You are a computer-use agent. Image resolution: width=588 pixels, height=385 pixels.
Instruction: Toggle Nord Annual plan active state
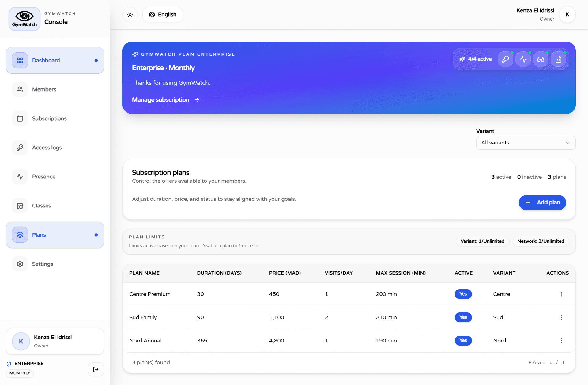click(463, 340)
